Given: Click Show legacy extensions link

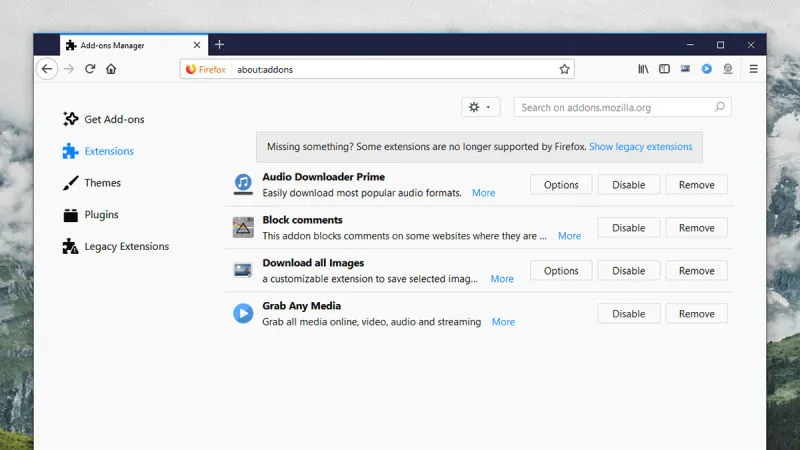Looking at the screenshot, I should (x=640, y=147).
